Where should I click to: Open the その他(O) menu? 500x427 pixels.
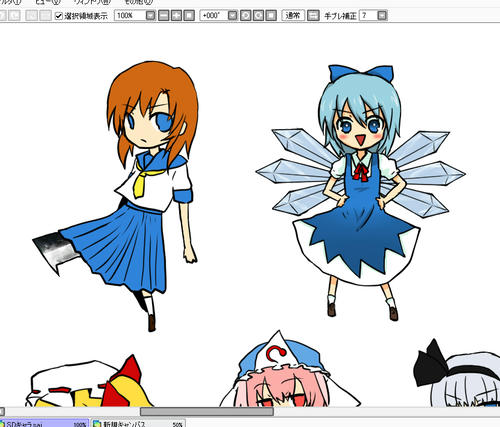tap(139, 2)
